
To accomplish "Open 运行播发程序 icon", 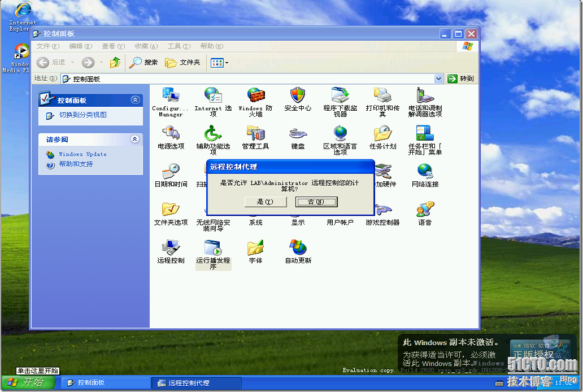I will (213, 255).
